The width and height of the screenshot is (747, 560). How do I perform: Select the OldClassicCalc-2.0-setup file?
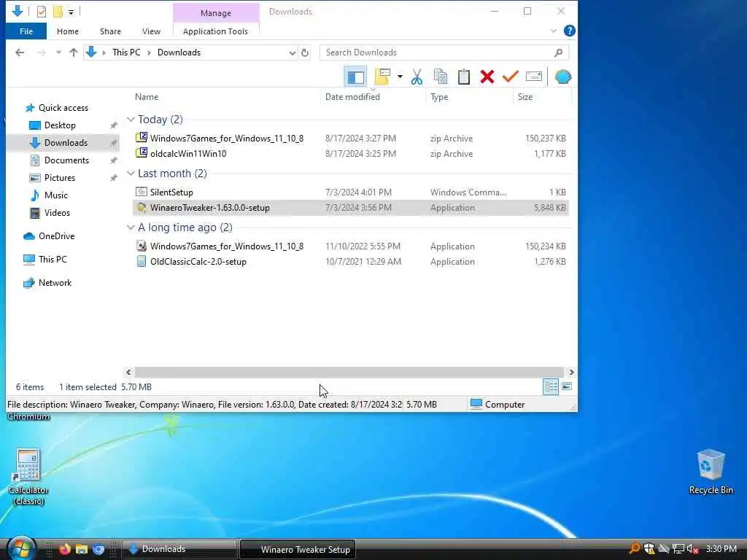point(351,262)
